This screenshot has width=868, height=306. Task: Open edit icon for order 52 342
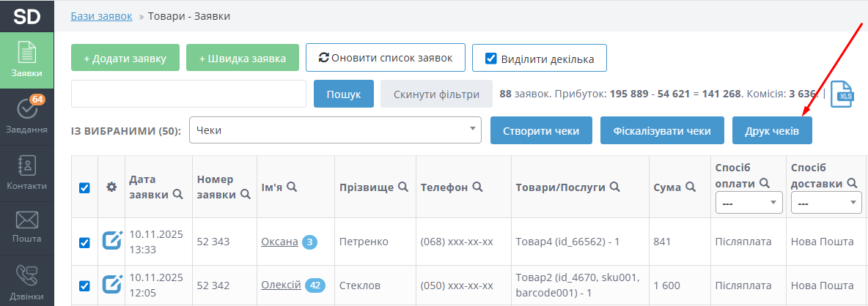click(112, 285)
